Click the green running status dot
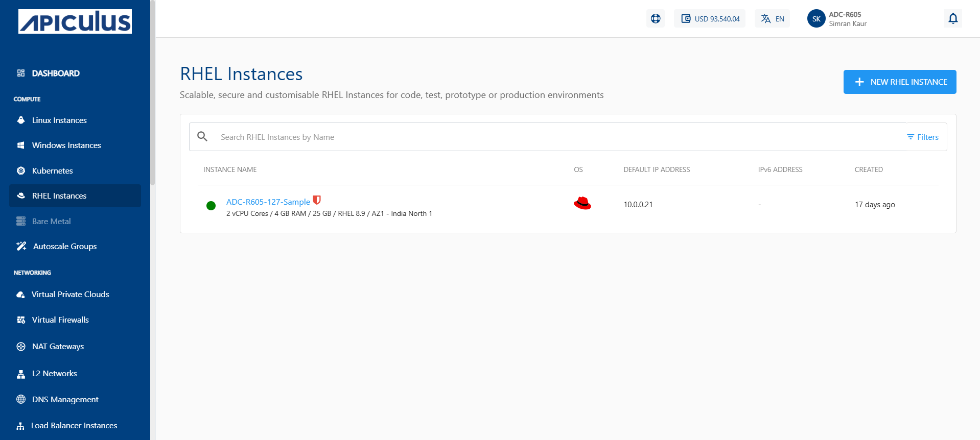This screenshot has height=440, width=980. click(x=211, y=206)
